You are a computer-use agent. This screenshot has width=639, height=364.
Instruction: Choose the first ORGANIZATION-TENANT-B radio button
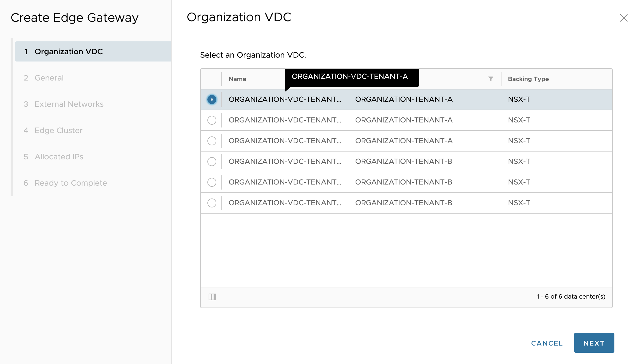pos(212,162)
